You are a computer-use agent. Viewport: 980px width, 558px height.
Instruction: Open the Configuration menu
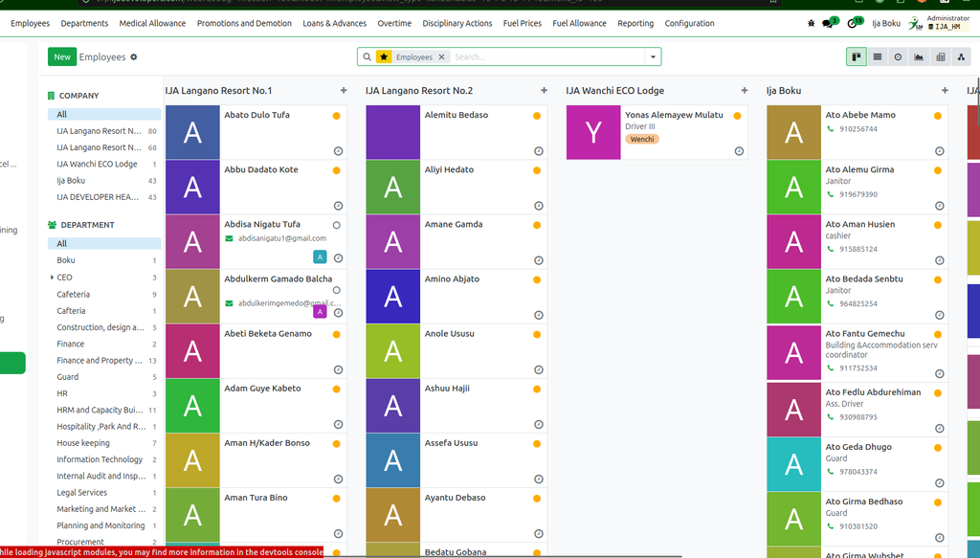click(689, 23)
